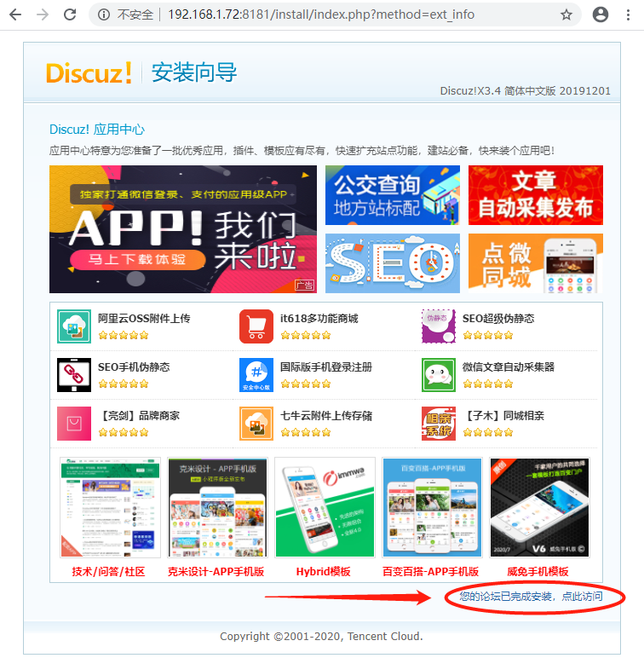
Task: Click the 威兔手机模板 red caption link
Action: (538, 572)
